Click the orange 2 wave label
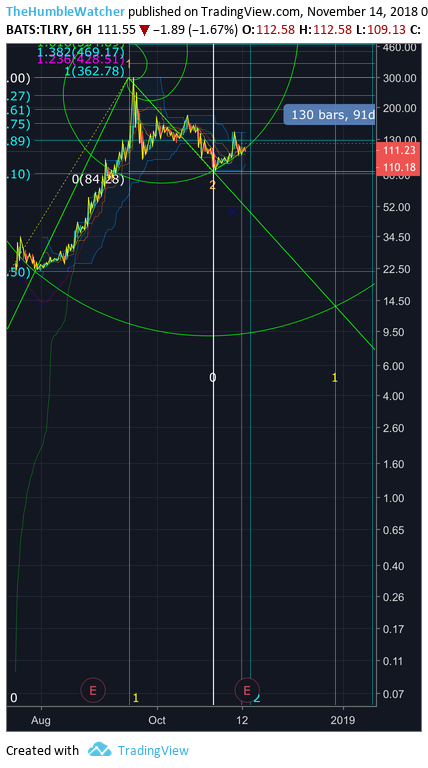This screenshot has width=428, height=768. pos(213,185)
